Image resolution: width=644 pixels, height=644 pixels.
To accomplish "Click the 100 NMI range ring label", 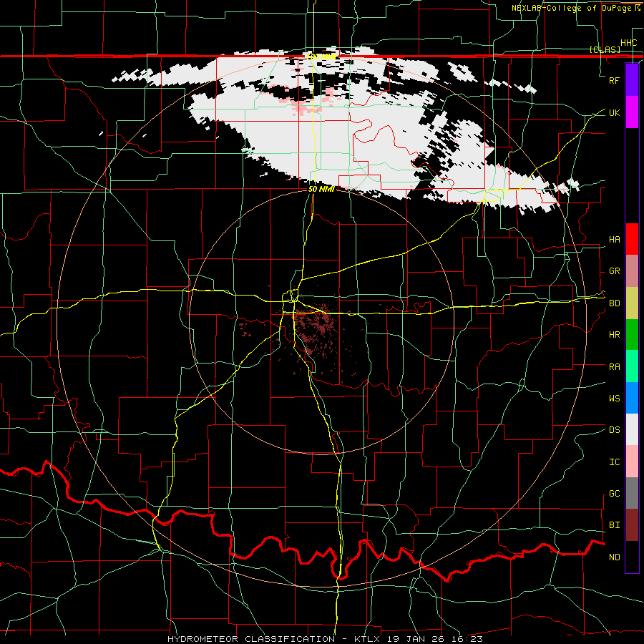I will click(x=321, y=57).
